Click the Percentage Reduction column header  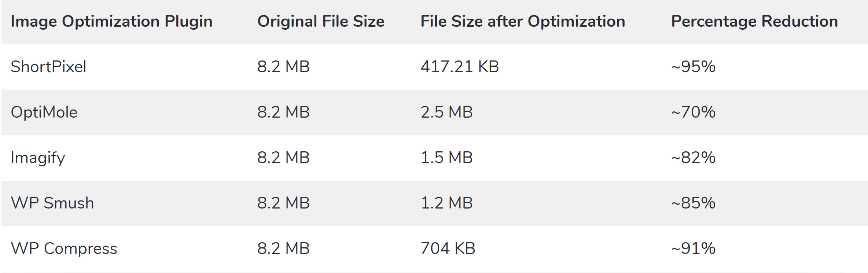[754, 21]
